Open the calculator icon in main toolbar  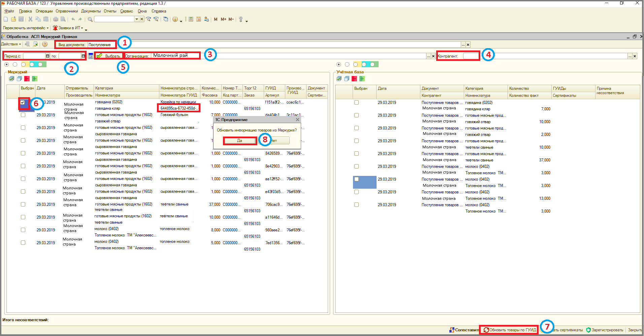[x=191, y=19]
